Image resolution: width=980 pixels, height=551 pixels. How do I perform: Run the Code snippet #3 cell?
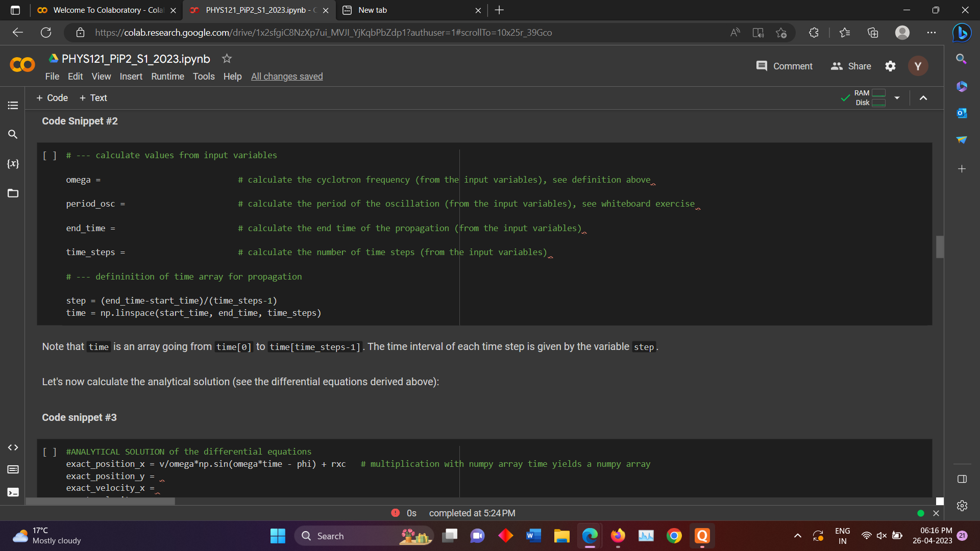pos(50,452)
